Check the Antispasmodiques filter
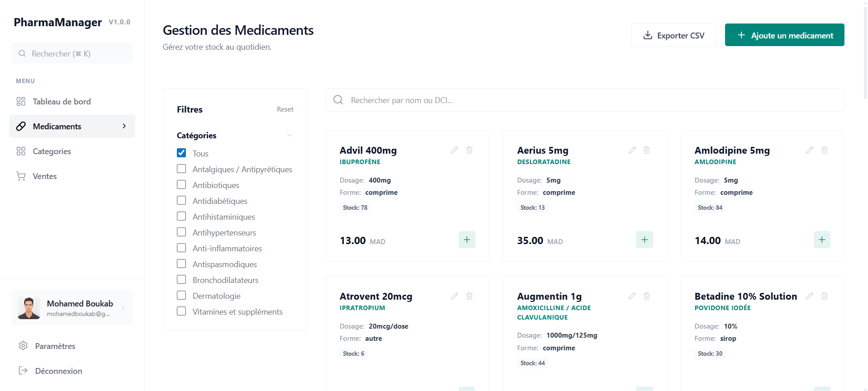Viewport: 868px width, 391px height. (x=181, y=264)
